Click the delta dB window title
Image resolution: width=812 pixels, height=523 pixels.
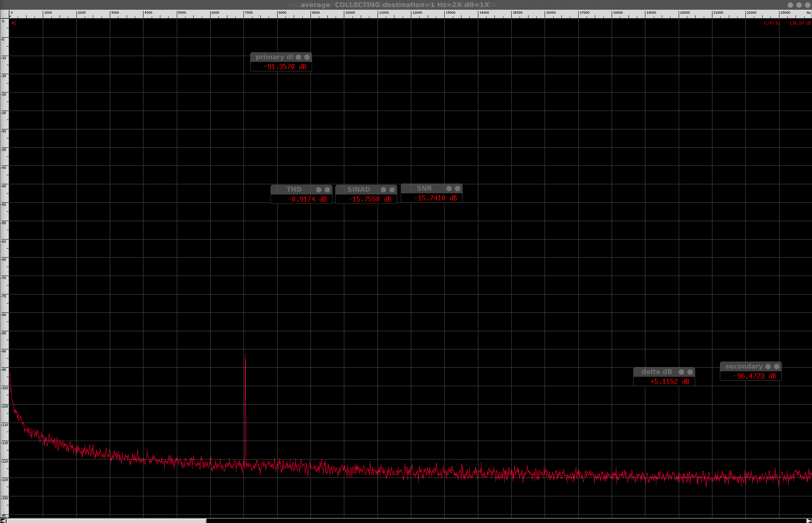656,372
